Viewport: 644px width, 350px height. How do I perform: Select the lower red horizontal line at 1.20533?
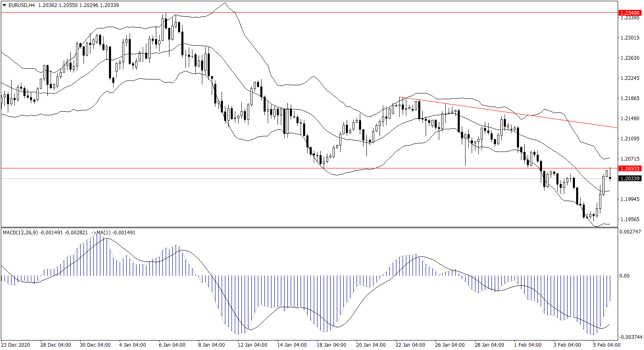[247, 168]
